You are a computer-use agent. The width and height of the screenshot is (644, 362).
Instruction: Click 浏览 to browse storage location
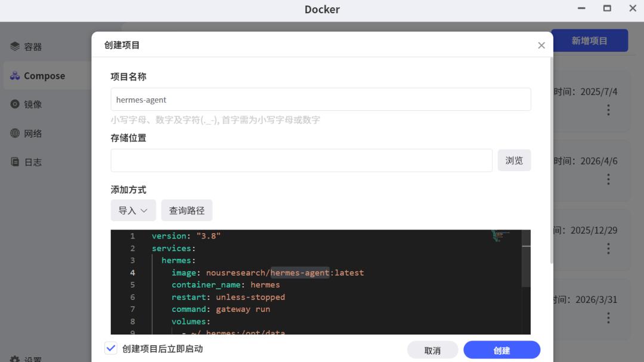coord(514,160)
